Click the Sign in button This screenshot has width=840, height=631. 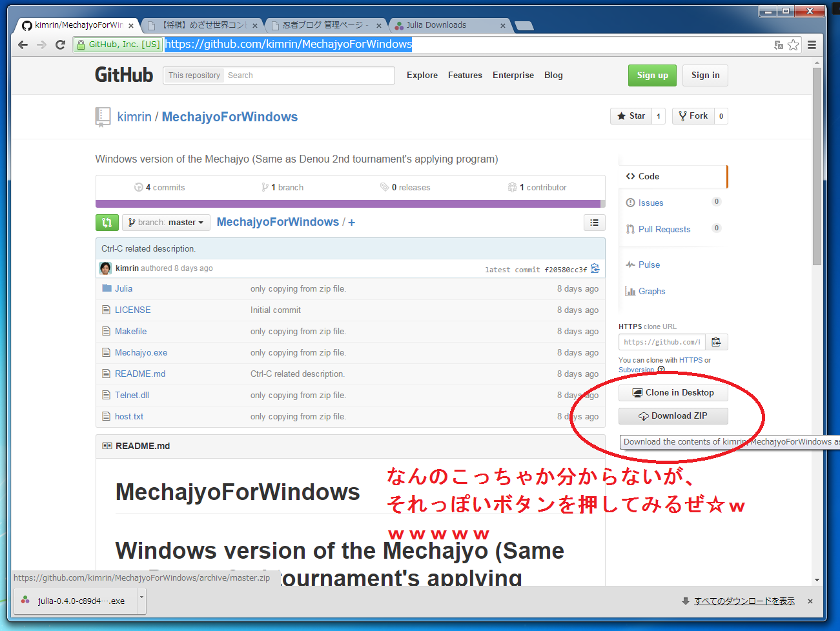click(705, 75)
